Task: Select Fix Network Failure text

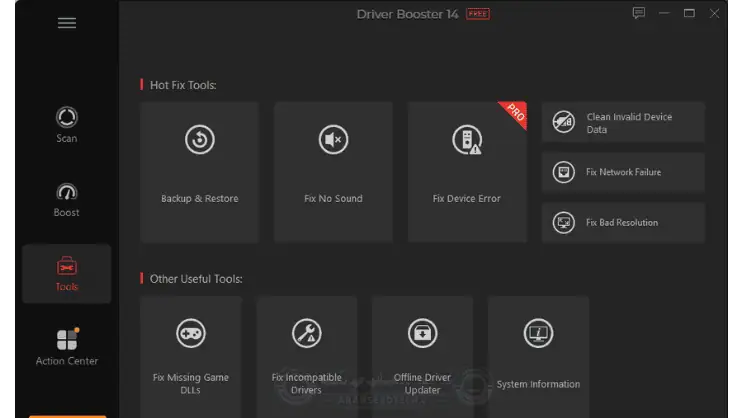Action: [623, 172]
